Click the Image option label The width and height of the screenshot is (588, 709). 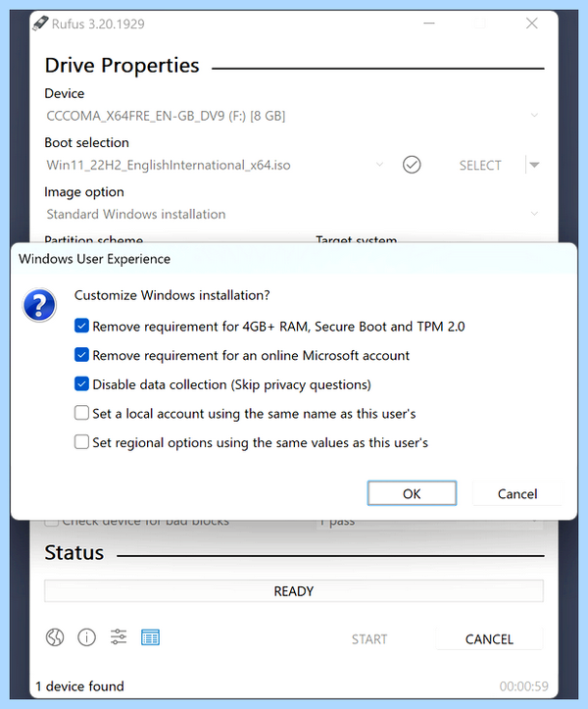pos(84,192)
